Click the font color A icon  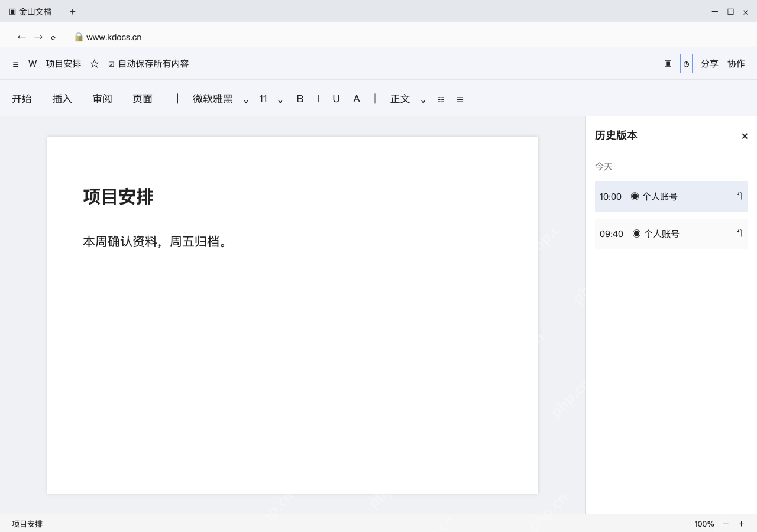[357, 99]
